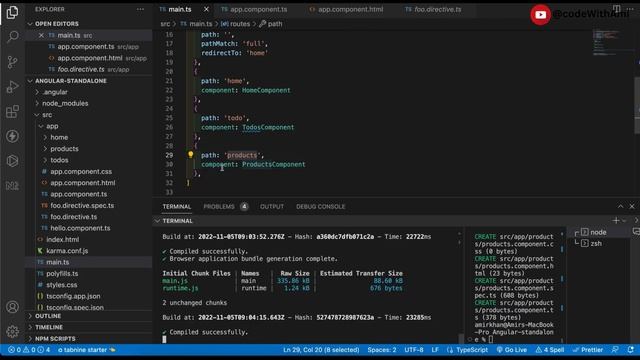Image resolution: width=640 pixels, height=360 pixels.
Task: Open app.component.css in file tree
Action: (81, 172)
